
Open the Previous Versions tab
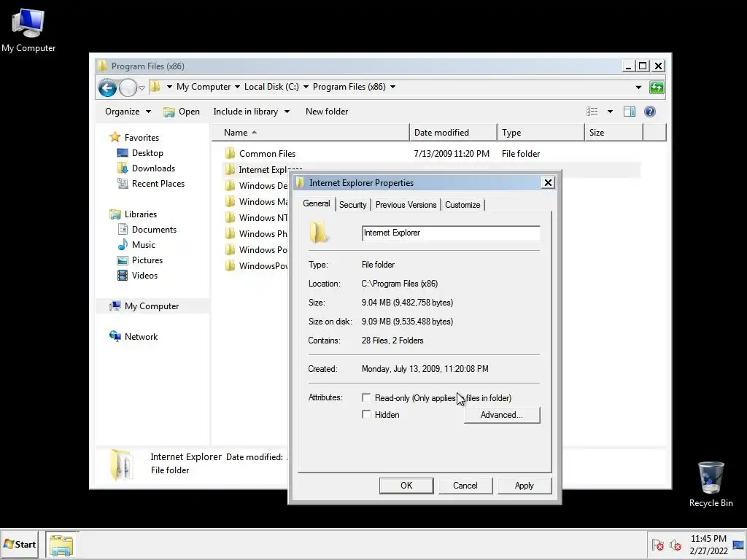[406, 205]
